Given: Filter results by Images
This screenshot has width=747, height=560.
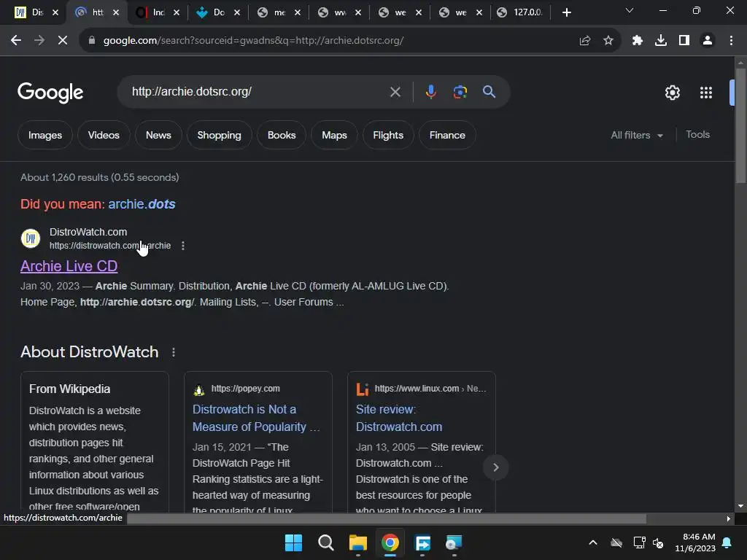Looking at the screenshot, I should (x=45, y=135).
